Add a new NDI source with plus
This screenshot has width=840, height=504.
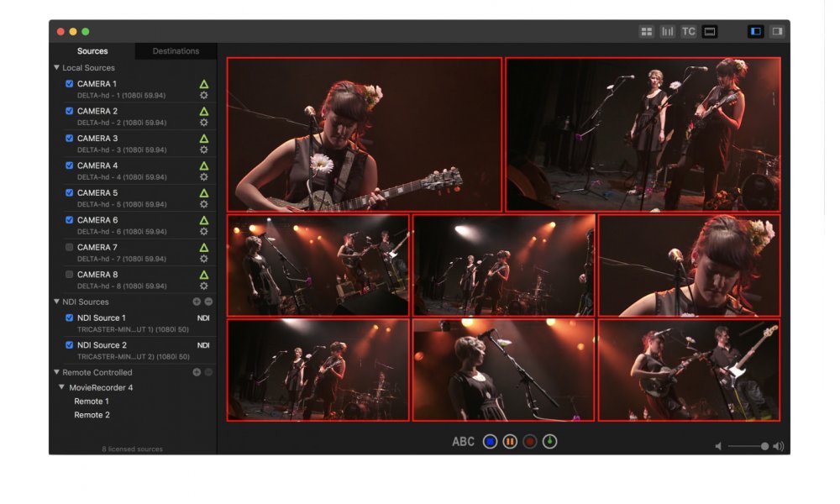(197, 302)
